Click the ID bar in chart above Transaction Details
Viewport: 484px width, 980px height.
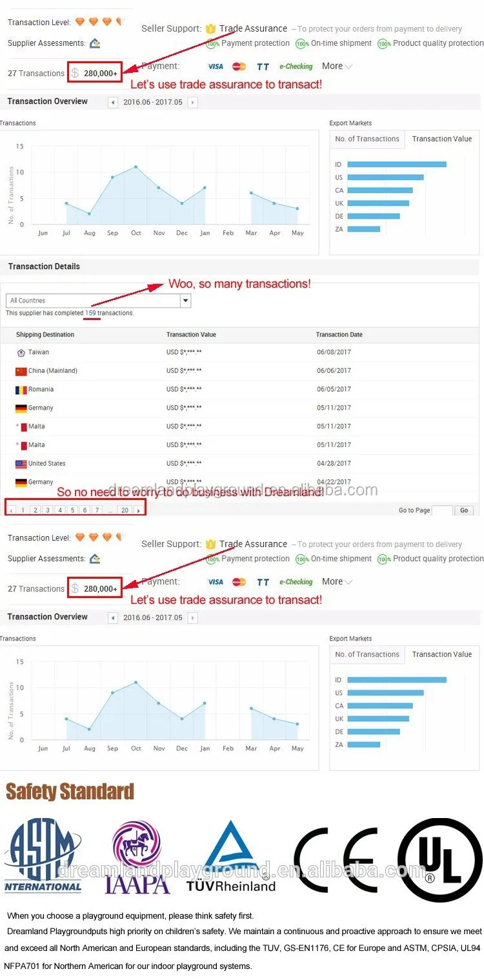pos(397,165)
